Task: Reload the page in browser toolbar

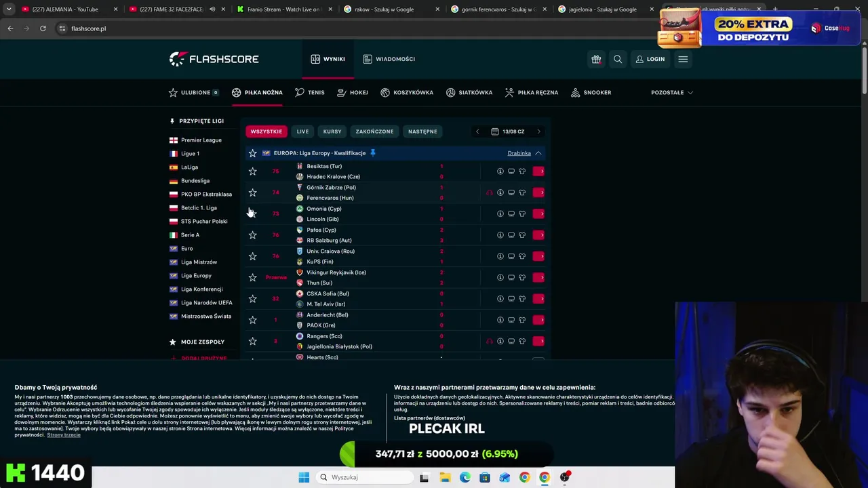Action: coord(43,28)
